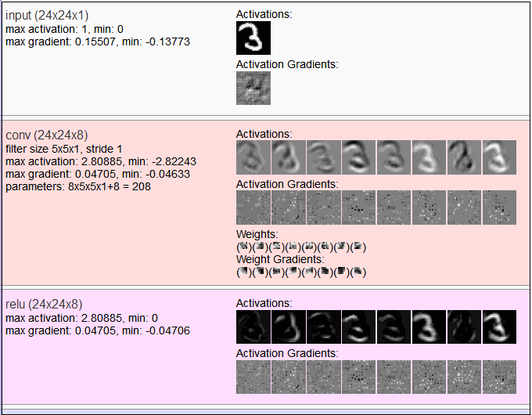The width and height of the screenshot is (532, 415).
Task: Click the seventh conv weight filter tile
Action: click(x=341, y=246)
